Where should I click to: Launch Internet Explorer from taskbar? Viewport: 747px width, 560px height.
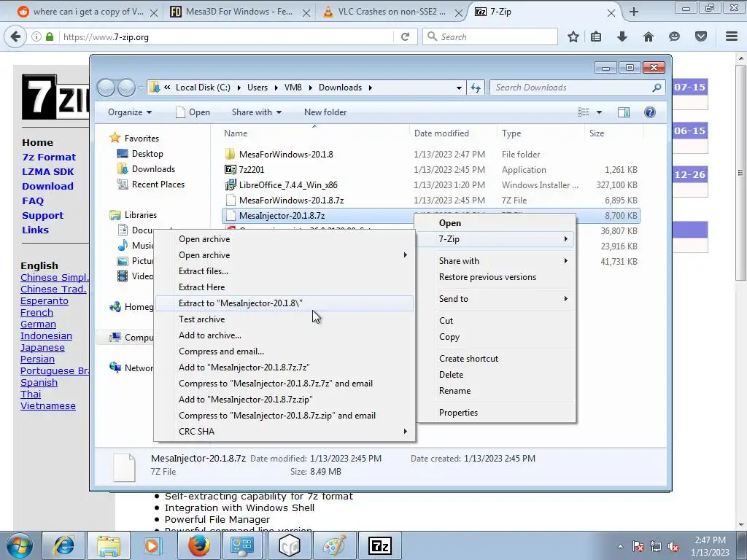coord(63,545)
